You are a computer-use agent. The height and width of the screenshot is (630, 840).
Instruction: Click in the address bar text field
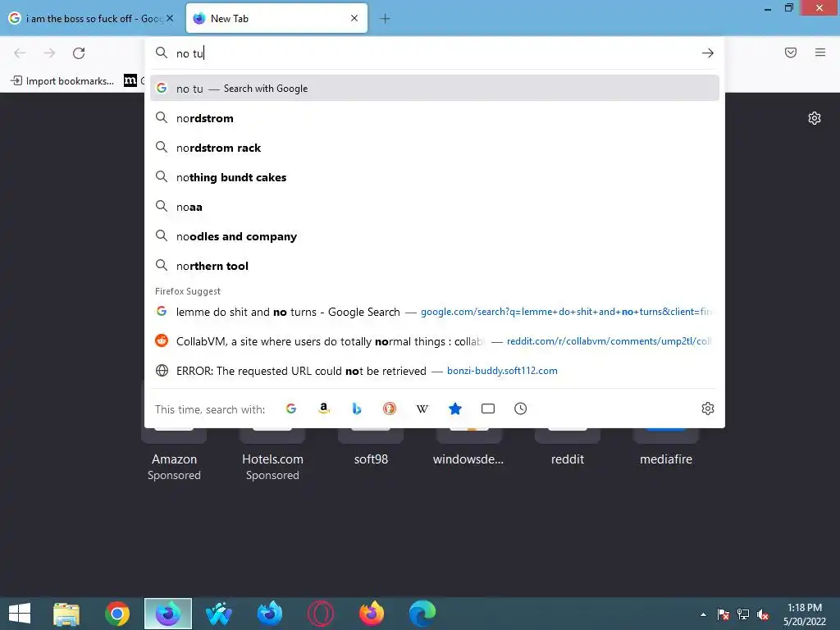tap(435, 53)
